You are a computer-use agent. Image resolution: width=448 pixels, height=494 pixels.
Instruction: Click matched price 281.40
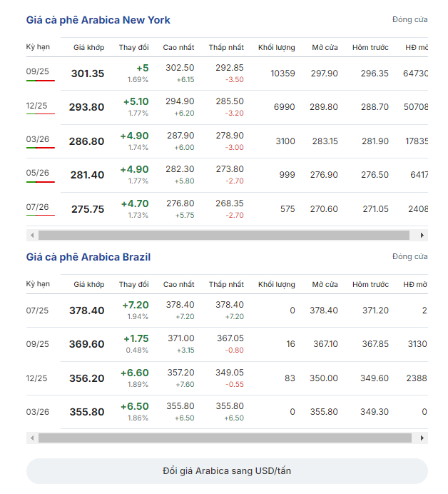click(87, 175)
